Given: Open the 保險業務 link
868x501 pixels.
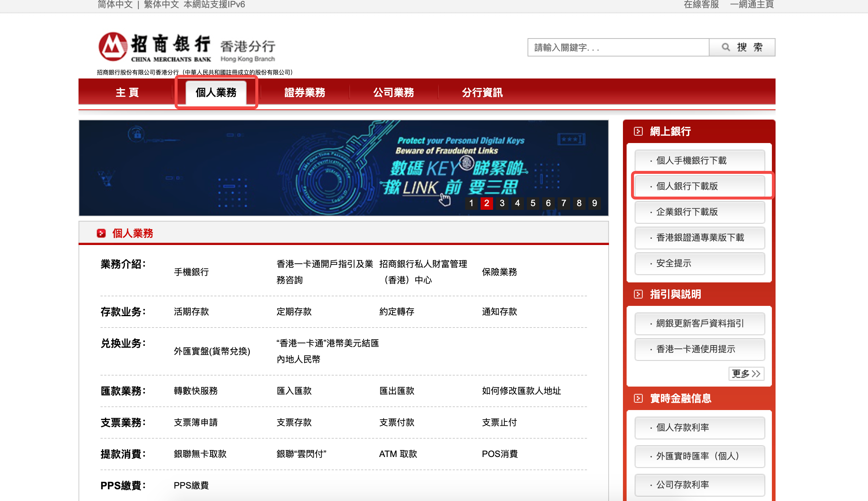Looking at the screenshot, I should click(499, 272).
